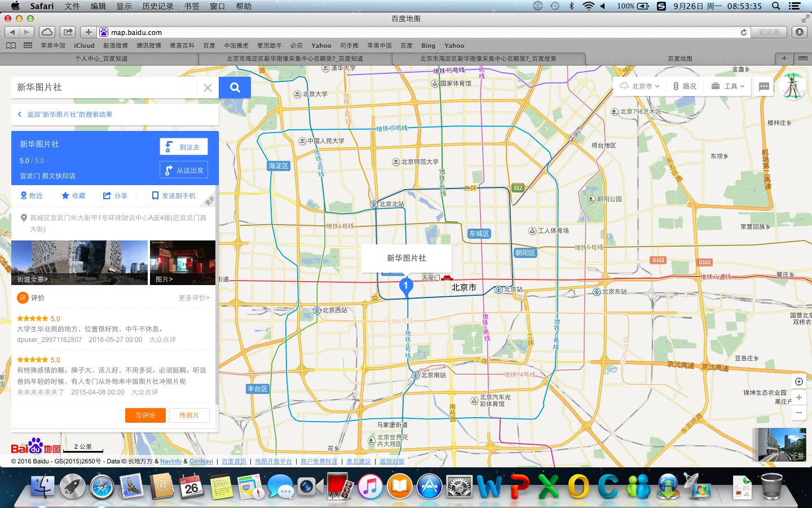Expand 更多评价 reviews
Image resolution: width=812 pixels, height=508 pixels.
193,298
